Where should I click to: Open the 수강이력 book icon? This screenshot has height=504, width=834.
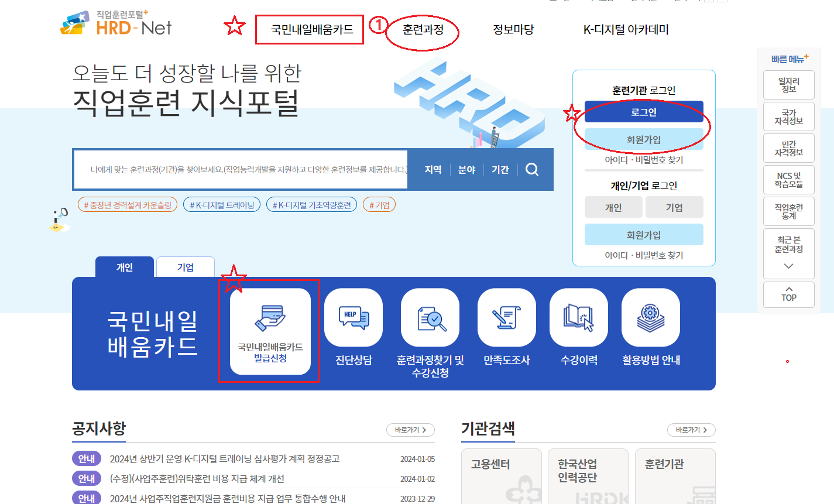tap(579, 317)
